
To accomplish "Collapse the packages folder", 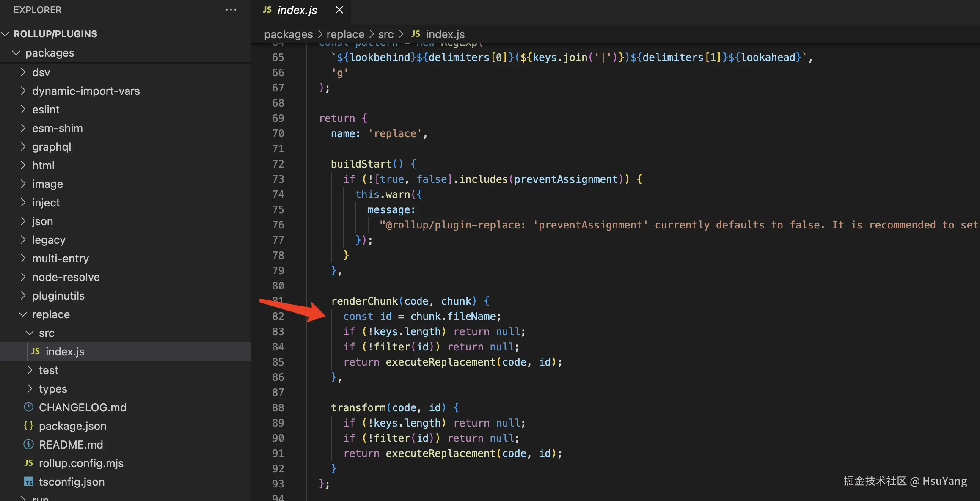I will point(16,53).
